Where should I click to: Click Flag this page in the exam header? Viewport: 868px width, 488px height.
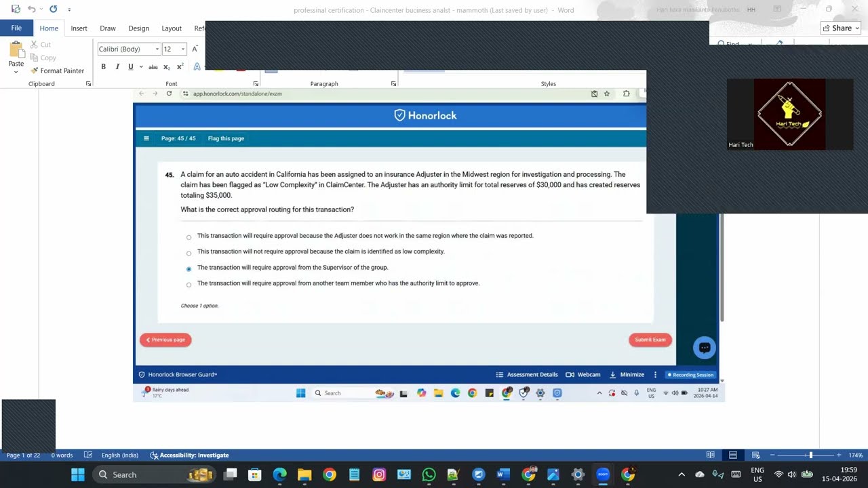click(226, 138)
